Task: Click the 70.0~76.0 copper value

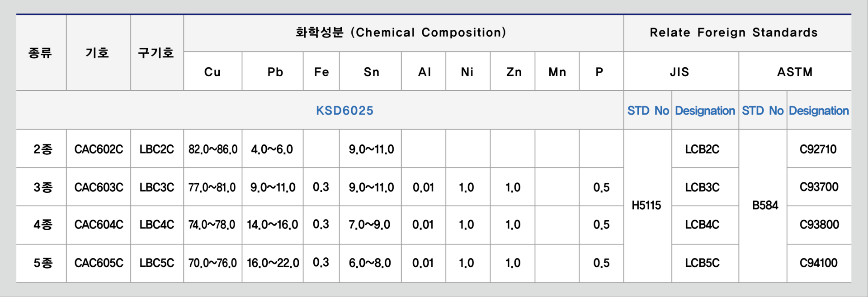Action: pyautogui.click(x=212, y=263)
